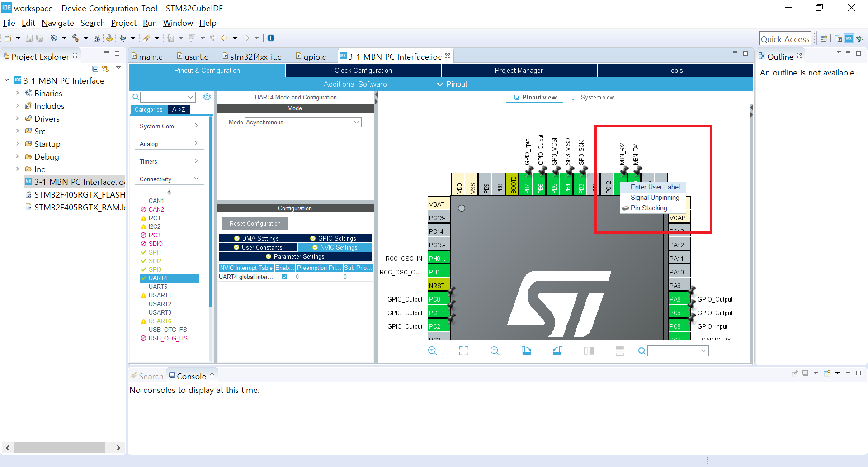The width and height of the screenshot is (868, 467).
Task: Toggle UART4 global interrupt Enabled checkbox
Action: point(284,277)
